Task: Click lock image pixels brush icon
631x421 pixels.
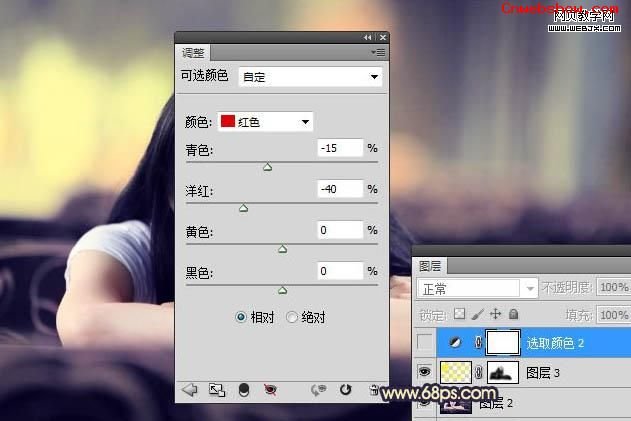Action: [x=478, y=314]
